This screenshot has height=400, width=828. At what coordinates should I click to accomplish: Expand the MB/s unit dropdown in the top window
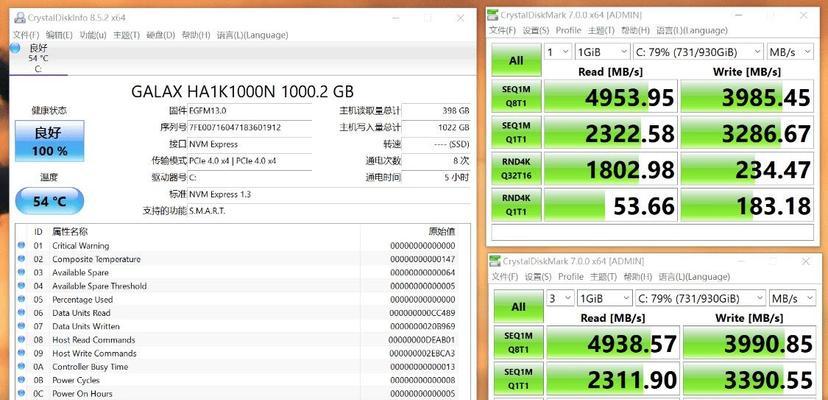(x=790, y=51)
